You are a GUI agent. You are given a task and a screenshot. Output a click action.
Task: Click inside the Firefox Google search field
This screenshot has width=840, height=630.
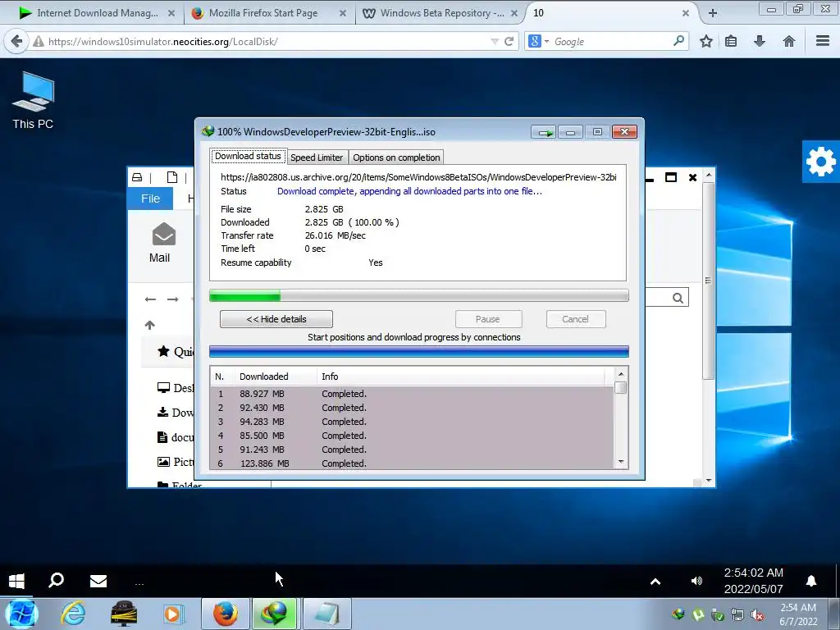click(x=611, y=41)
